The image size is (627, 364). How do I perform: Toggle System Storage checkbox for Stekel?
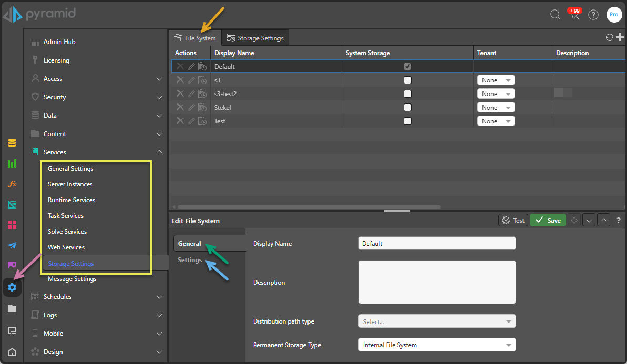[407, 108]
